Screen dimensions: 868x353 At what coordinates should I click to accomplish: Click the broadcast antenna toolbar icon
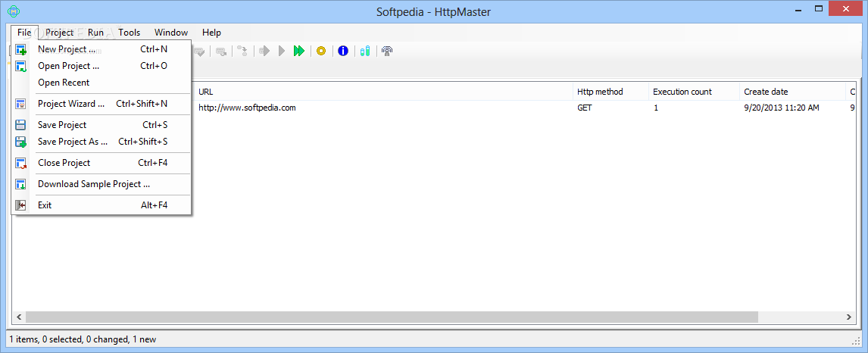click(x=387, y=51)
